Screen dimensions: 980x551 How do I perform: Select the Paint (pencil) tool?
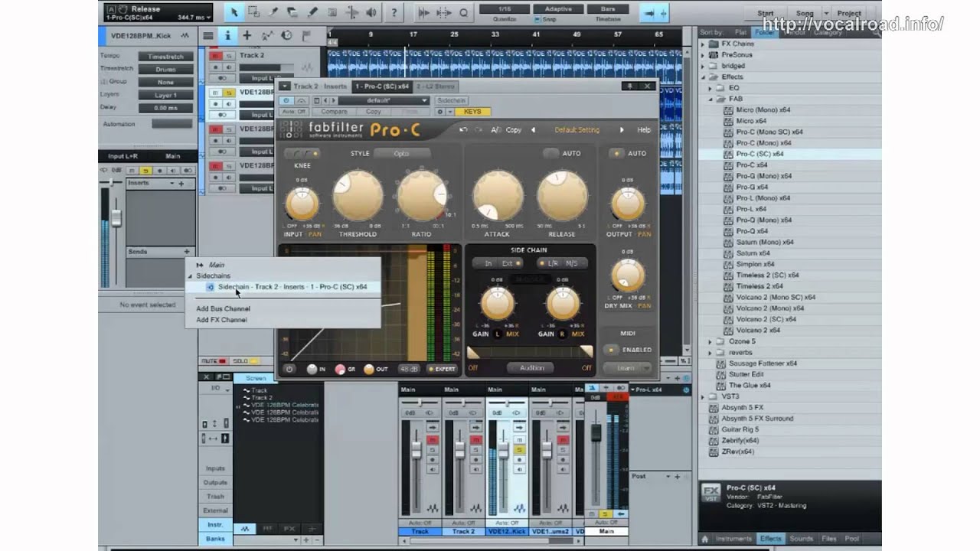[x=312, y=12]
